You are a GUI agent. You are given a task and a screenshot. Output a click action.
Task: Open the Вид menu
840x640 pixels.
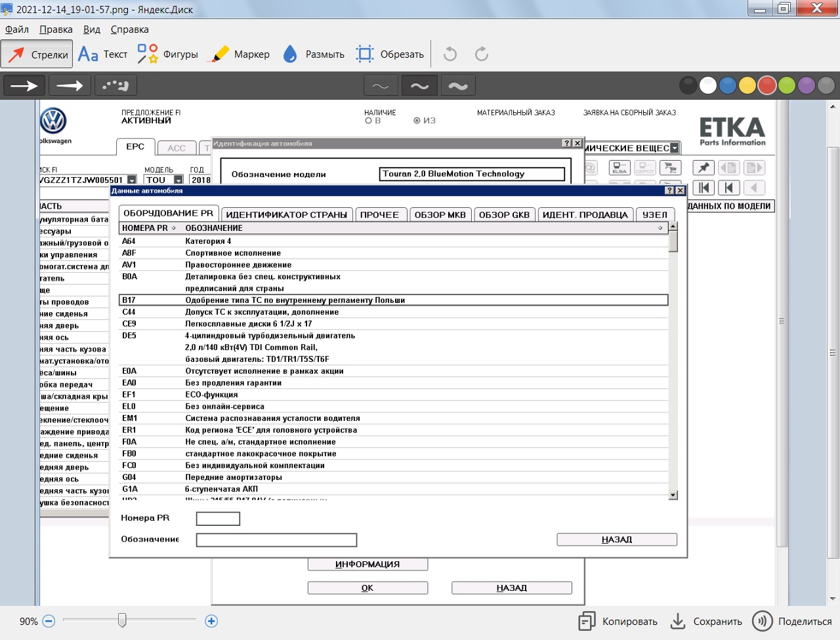92,30
